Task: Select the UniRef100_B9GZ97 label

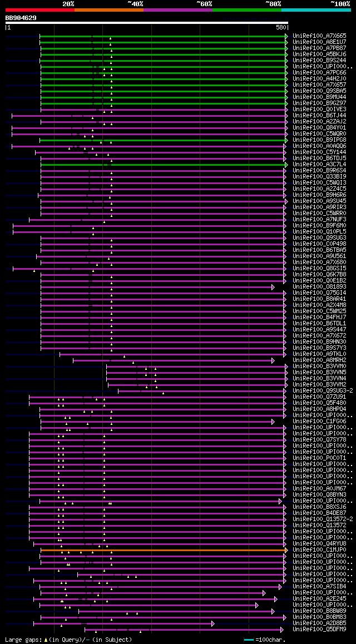Action: tap(319, 103)
